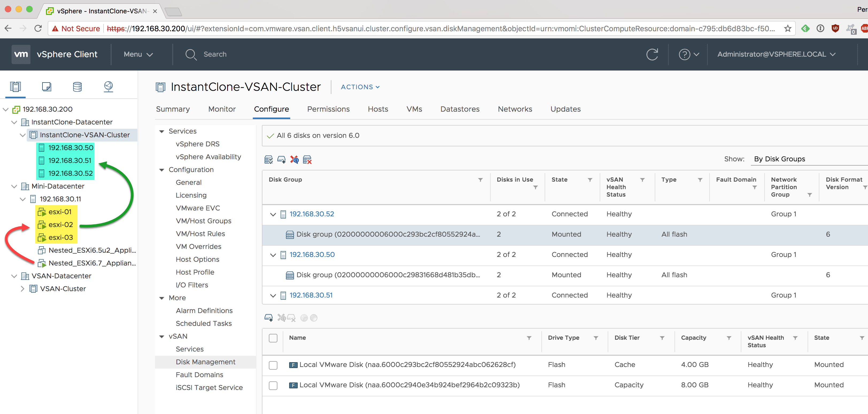Open the Storage inventory view icon

point(77,87)
